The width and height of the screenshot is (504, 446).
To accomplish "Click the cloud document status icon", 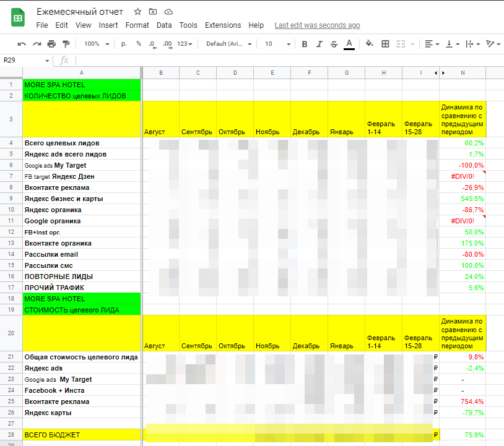I will click(x=168, y=12).
